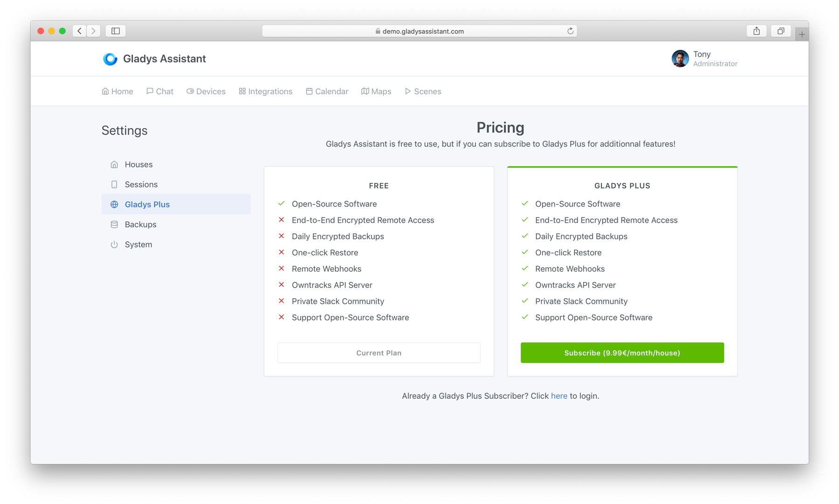The image size is (839, 504).
Task: Click the address bar demo.gladysassistant.com
Action: (x=419, y=31)
